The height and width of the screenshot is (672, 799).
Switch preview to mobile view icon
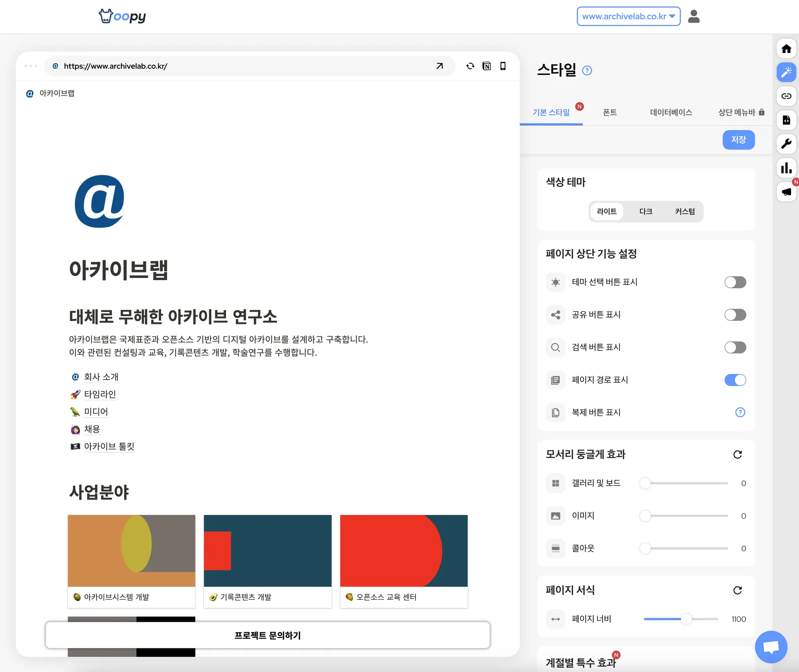(503, 66)
